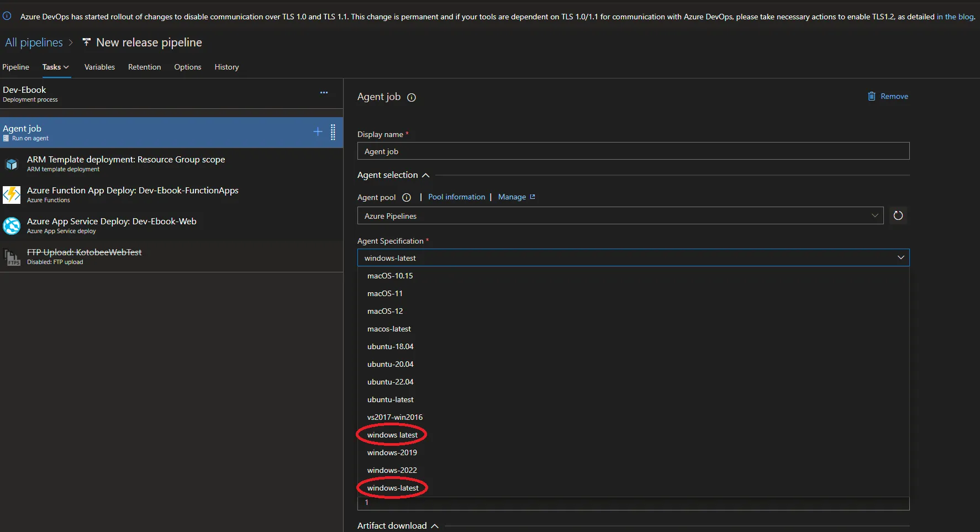Click the disabled FTP Upload task icon

[x=12, y=257]
